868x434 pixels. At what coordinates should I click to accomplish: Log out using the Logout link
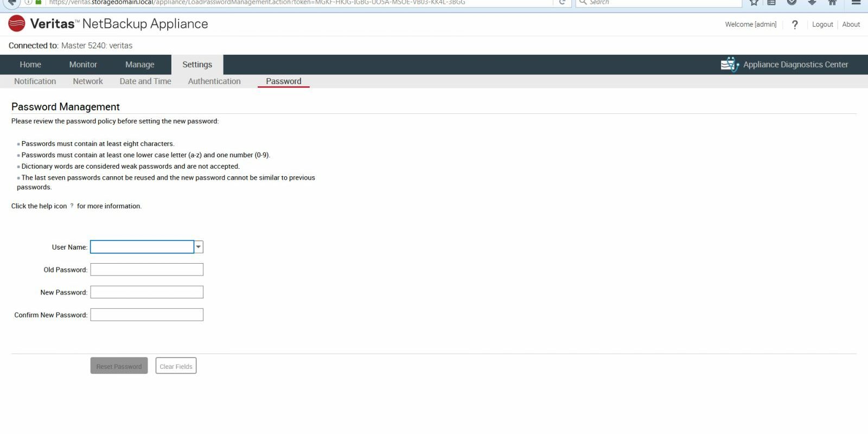(x=822, y=24)
